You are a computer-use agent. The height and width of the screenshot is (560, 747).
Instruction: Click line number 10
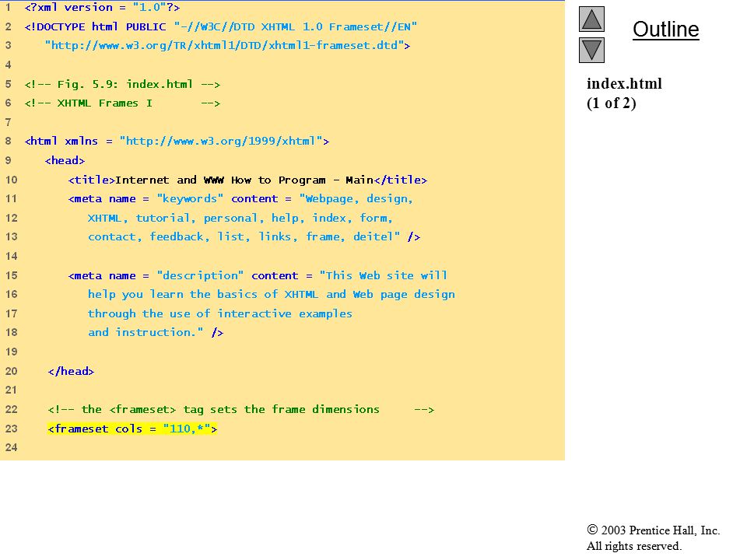tap(12, 180)
